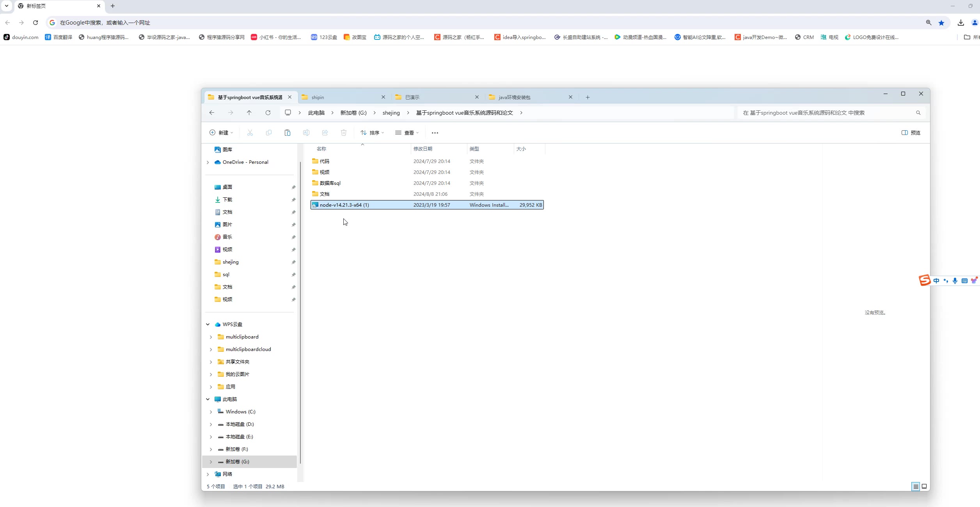The width and height of the screenshot is (980, 507).
Task: Go up one folder level
Action: (249, 113)
